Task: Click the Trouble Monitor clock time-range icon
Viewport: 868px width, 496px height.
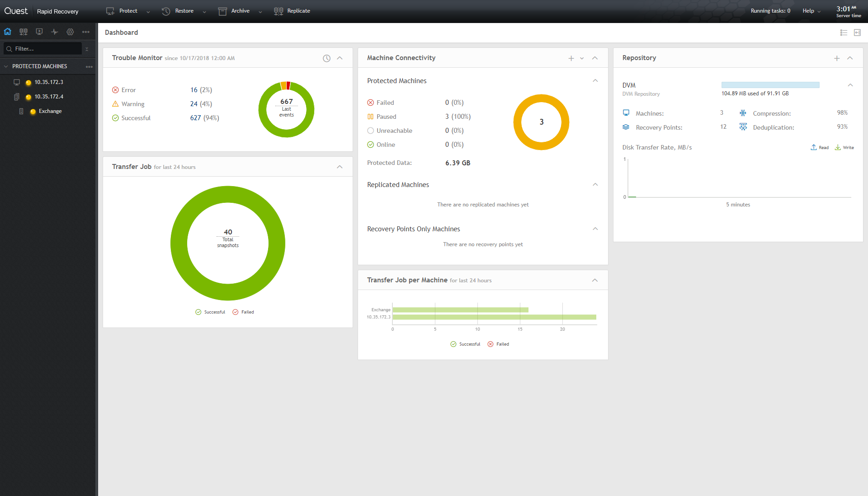Action: (326, 58)
